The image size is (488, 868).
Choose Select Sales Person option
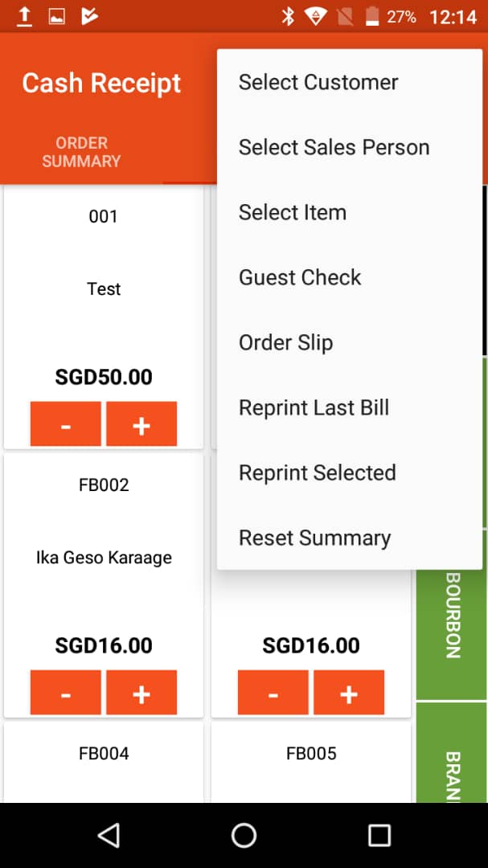(334, 147)
